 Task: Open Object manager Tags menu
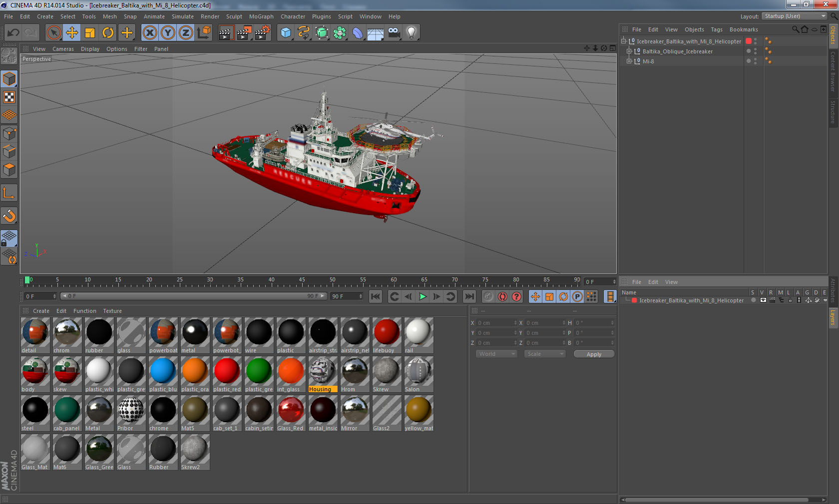[x=717, y=29]
